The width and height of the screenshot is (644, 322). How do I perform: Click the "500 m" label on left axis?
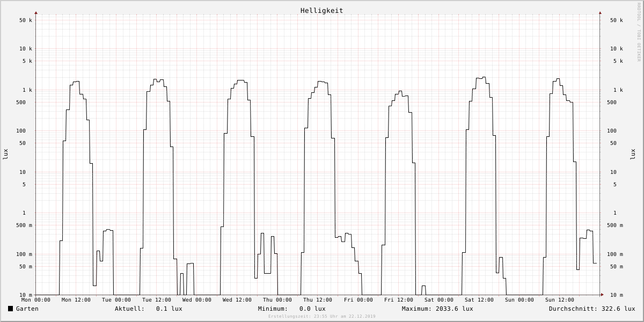pos(24,225)
